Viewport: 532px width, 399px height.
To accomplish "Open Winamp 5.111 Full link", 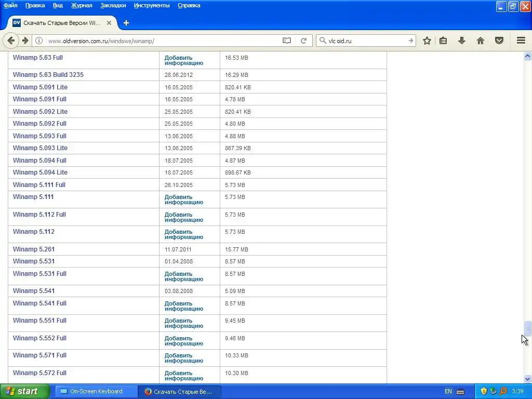I will pyautogui.click(x=39, y=185).
